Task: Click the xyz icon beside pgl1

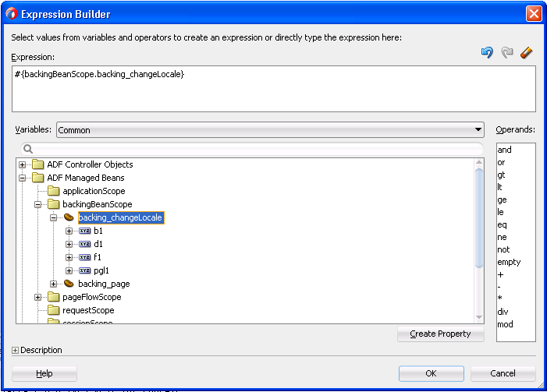Action: click(85, 270)
